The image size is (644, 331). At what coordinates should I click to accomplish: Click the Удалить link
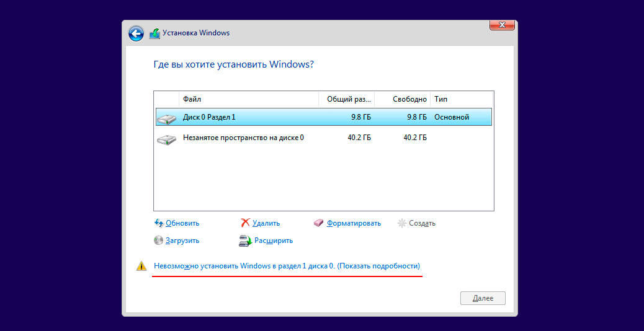[266, 223]
